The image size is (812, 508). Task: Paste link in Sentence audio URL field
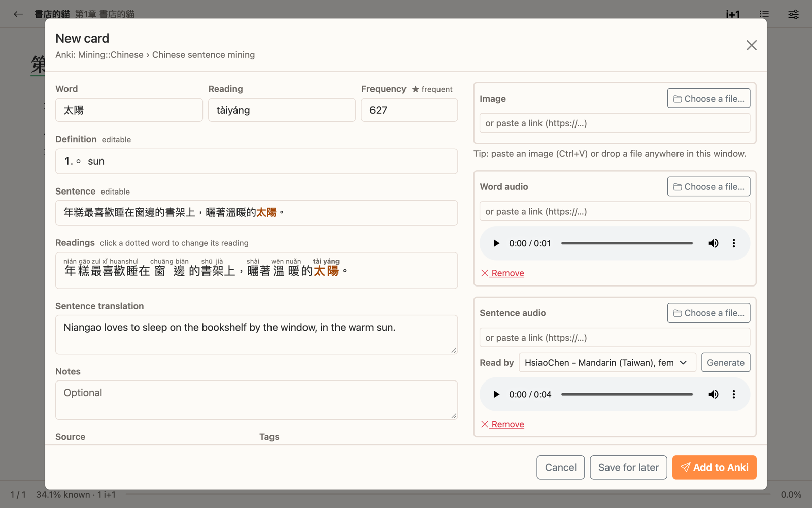(x=615, y=338)
